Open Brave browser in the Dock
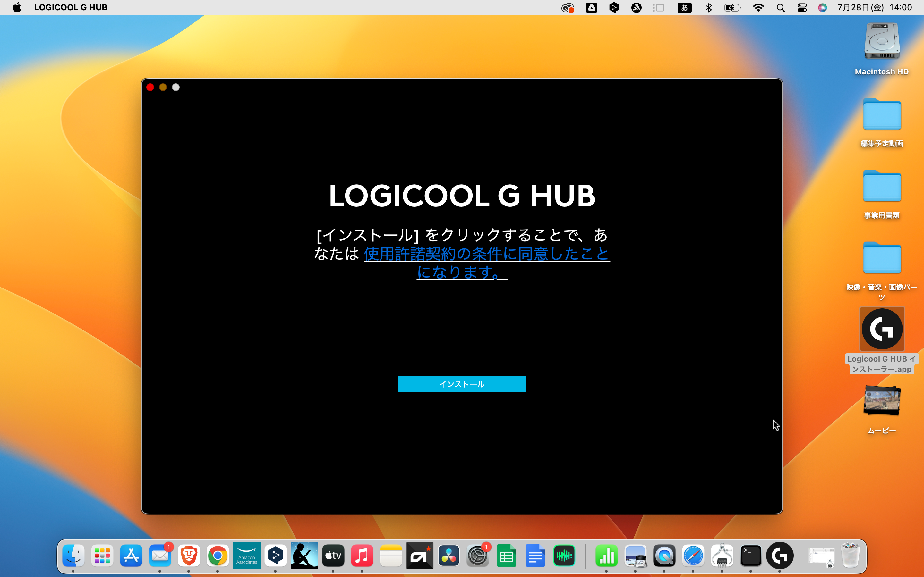The width and height of the screenshot is (924, 577). point(189,556)
